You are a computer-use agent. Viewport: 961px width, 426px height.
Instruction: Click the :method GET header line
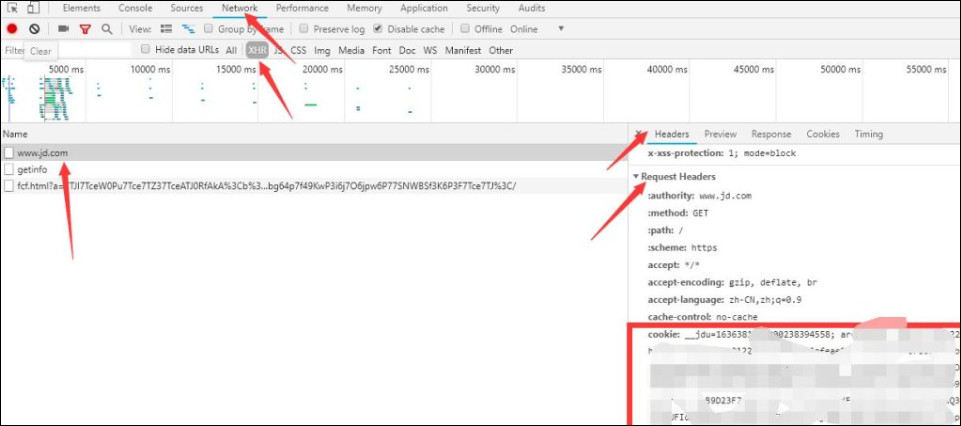pyautogui.click(x=678, y=213)
